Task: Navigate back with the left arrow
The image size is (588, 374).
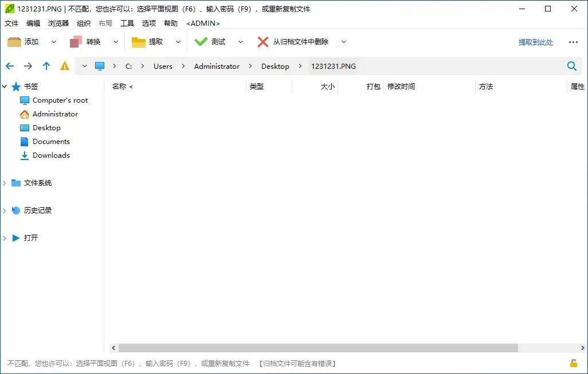Action: coord(10,66)
